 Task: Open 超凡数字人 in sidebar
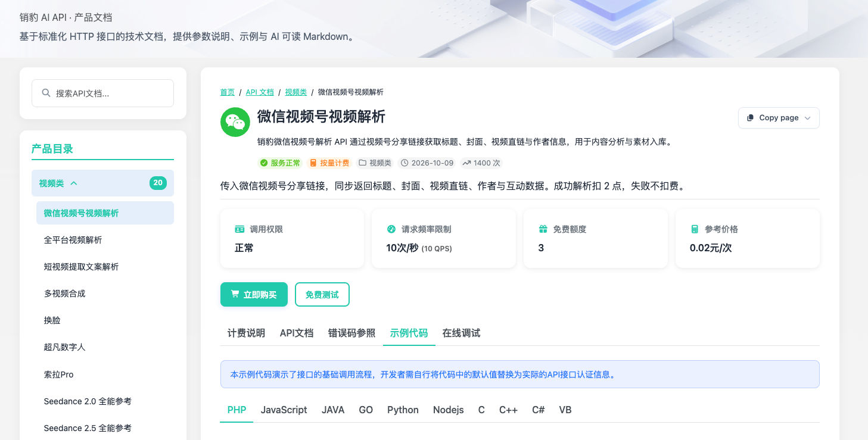[x=105, y=347]
